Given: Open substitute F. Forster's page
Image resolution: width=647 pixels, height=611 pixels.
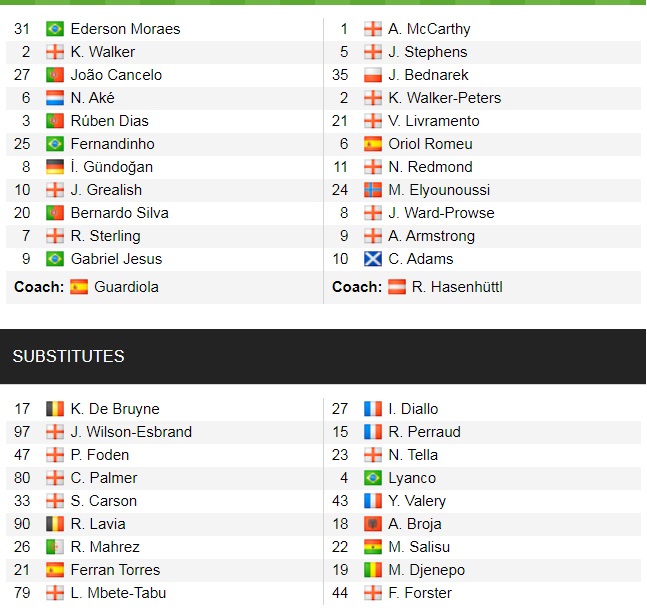Looking at the screenshot, I should (418, 593).
